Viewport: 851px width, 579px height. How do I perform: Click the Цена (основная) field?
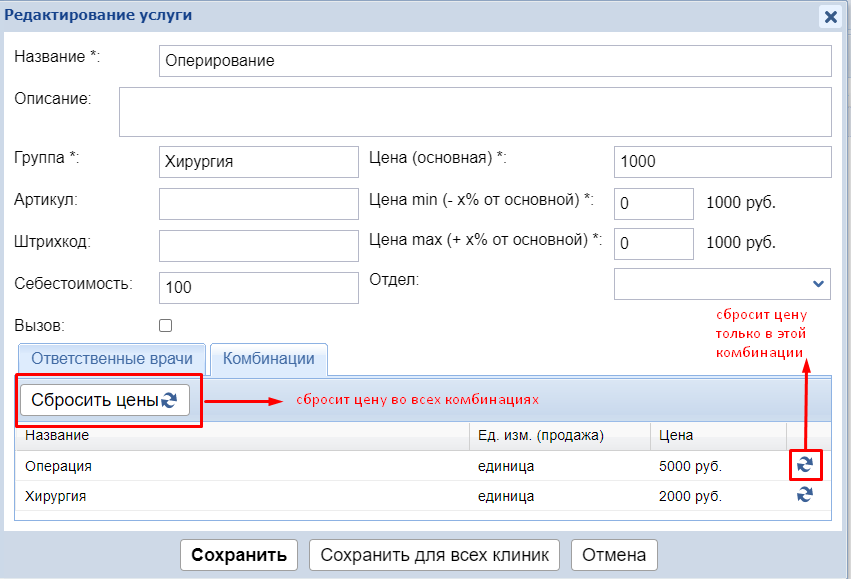(x=722, y=161)
